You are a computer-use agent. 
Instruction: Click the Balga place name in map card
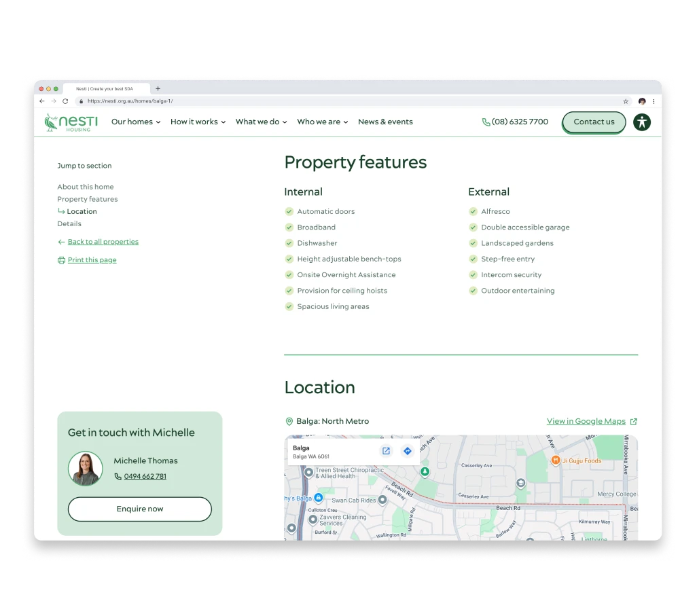tap(301, 448)
